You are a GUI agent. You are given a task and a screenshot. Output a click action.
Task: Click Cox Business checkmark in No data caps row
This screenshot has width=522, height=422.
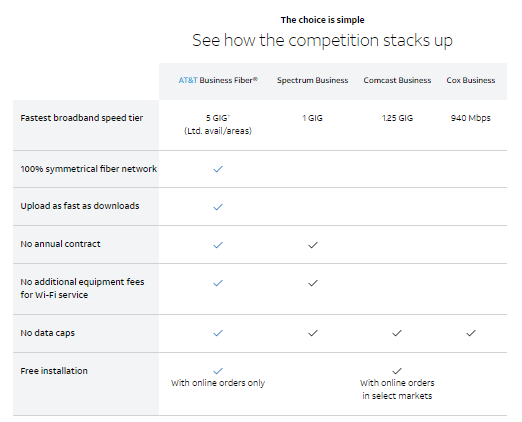pyautogui.click(x=471, y=333)
